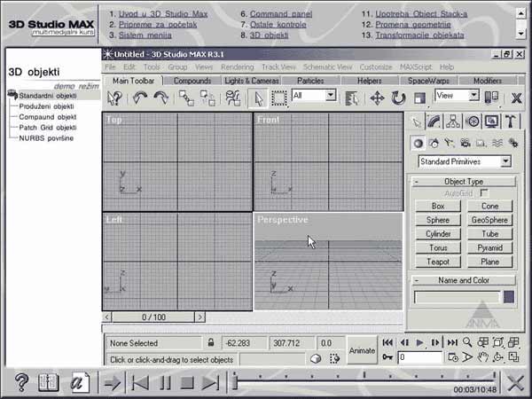The height and width of the screenshot is (399, 532).
Task: Open the Motion command panel tab
Action: coord(473,121)
